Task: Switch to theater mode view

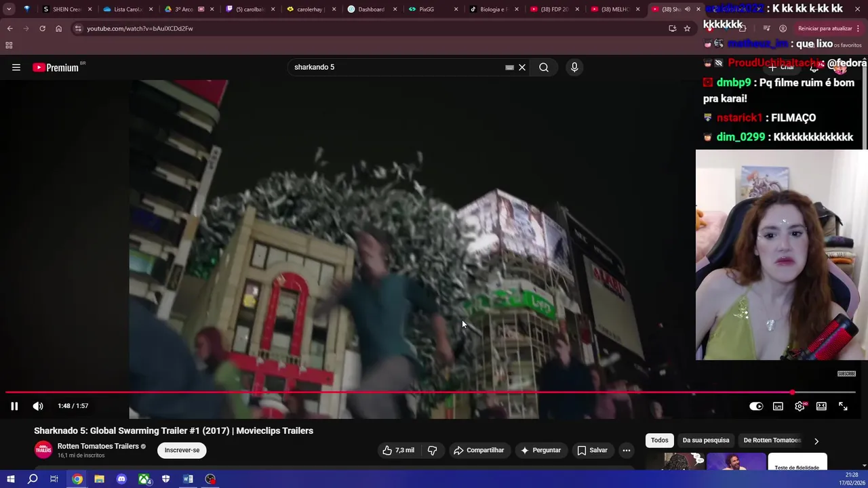Action: 821,406
